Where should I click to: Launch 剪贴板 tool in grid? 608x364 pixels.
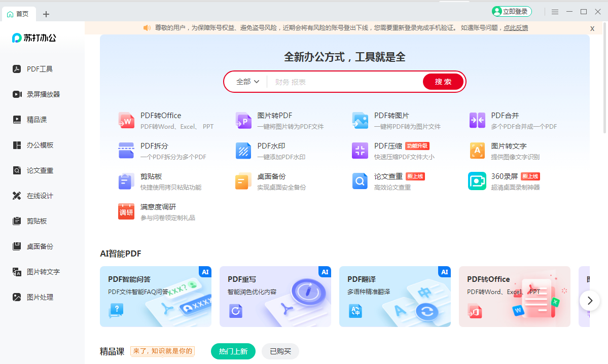pyautogui.click(x=160, y=181)
